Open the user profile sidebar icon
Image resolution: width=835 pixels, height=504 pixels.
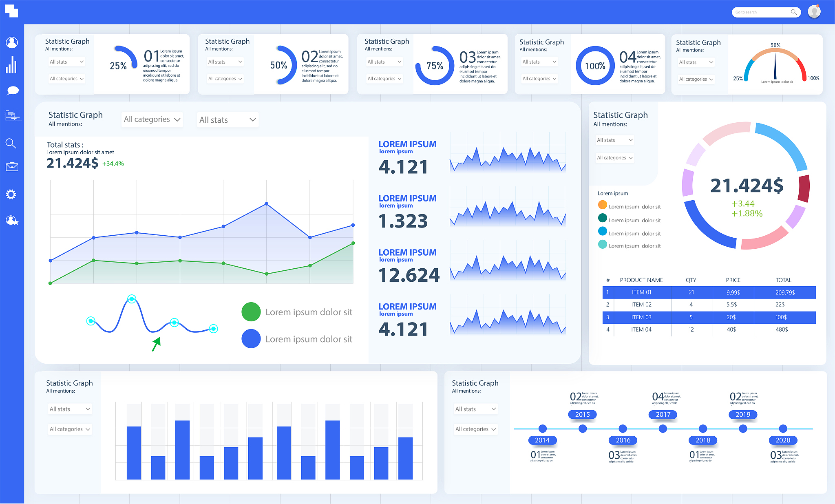12,42
